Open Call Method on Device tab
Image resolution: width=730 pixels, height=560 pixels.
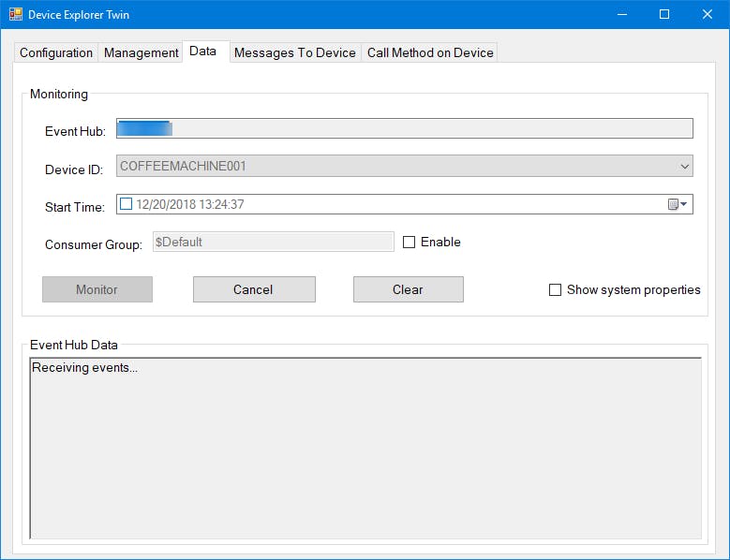click(430, 52)
